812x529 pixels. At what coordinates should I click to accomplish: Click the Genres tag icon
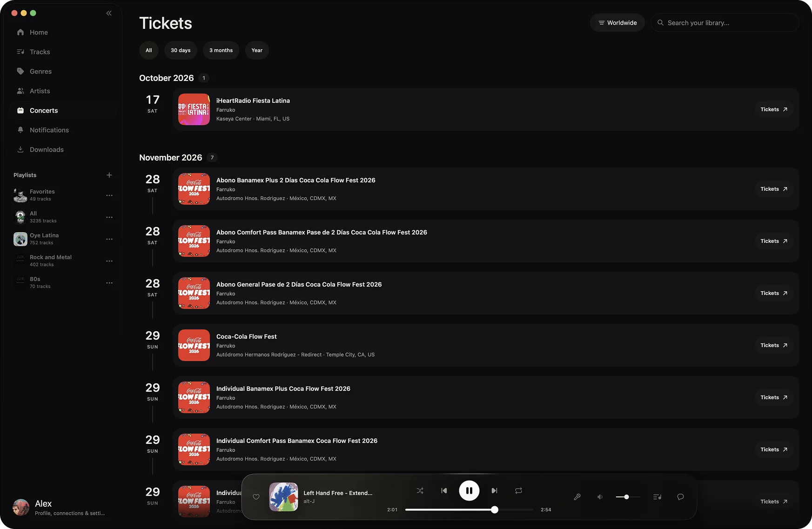click(20, 71)
